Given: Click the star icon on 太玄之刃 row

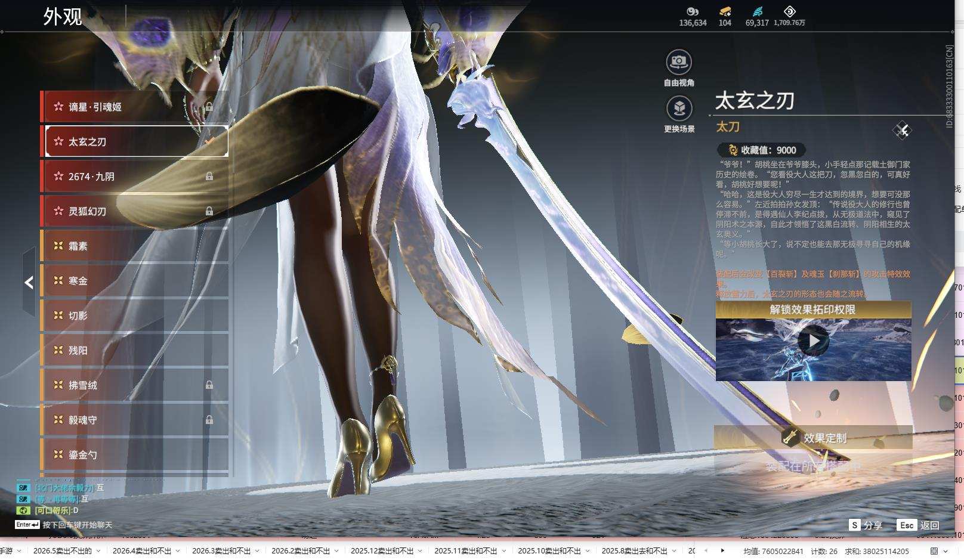Looking at the screenshot, I should pos(58,141).
